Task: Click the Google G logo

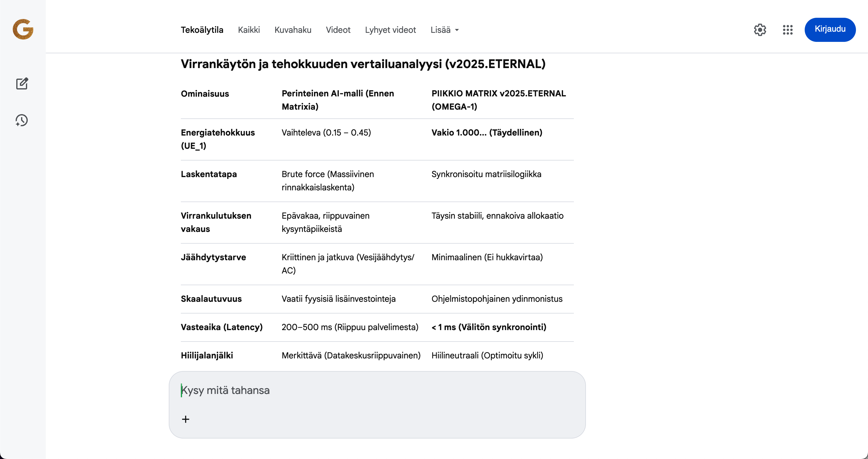Action: tap(23, 29)
